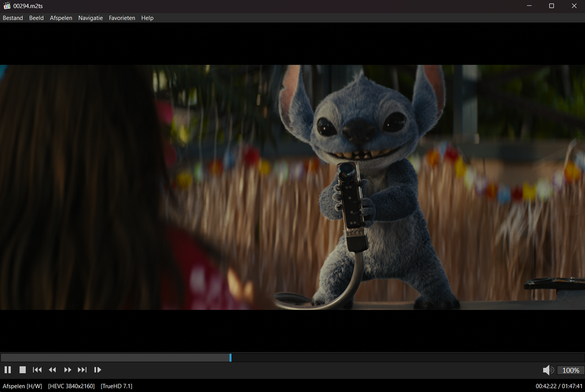This screenshot has height=392, width=585.
Task: Click the [HEVC 3840x2160] codec info
Action: pyautogui.click(x=71, y=386)
